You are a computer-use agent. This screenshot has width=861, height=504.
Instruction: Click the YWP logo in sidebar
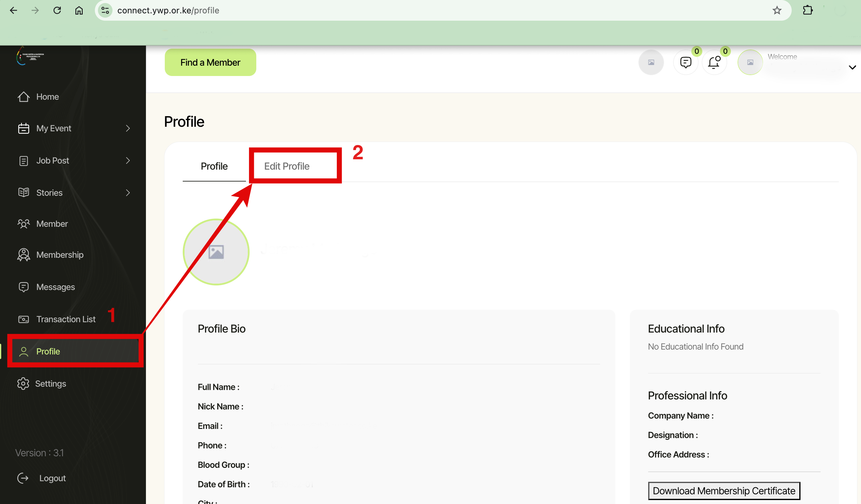(x=30, y=56)
